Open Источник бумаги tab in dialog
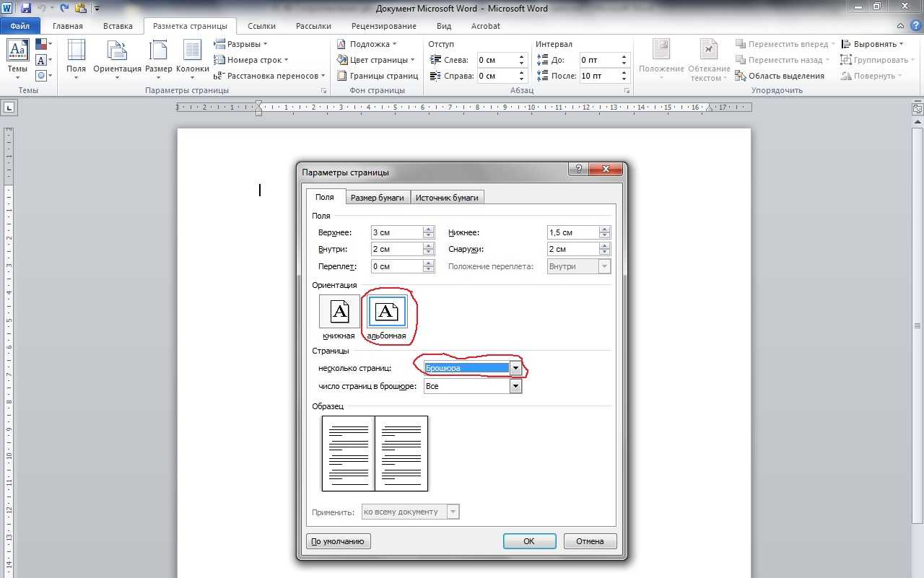 448,198
